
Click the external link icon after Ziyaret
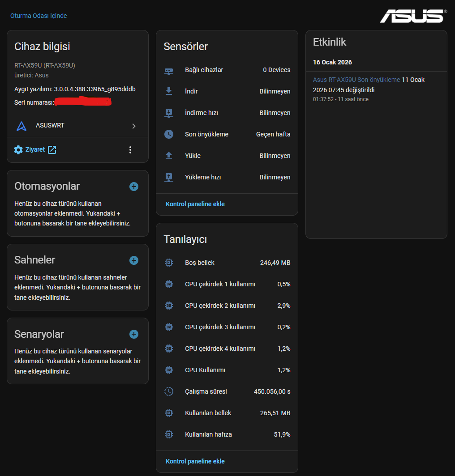[52, 150]
